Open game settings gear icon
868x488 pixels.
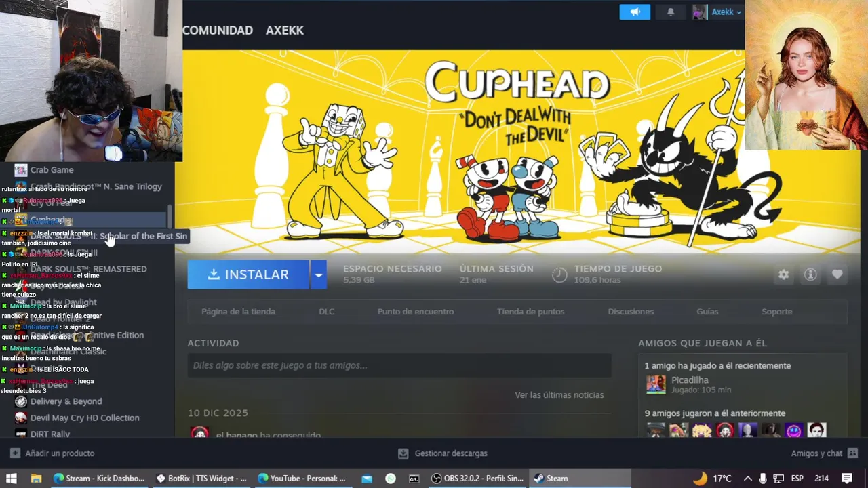(x=783, y=274)
